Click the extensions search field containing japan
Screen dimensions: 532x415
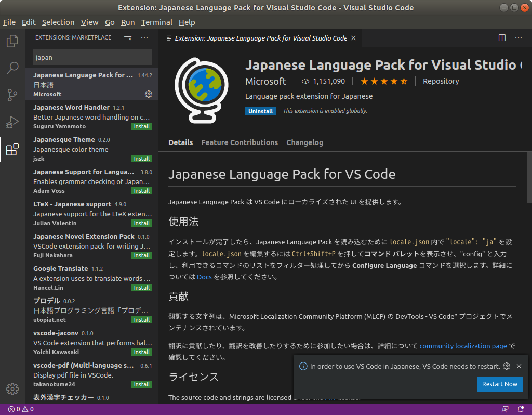pos(92,57)
